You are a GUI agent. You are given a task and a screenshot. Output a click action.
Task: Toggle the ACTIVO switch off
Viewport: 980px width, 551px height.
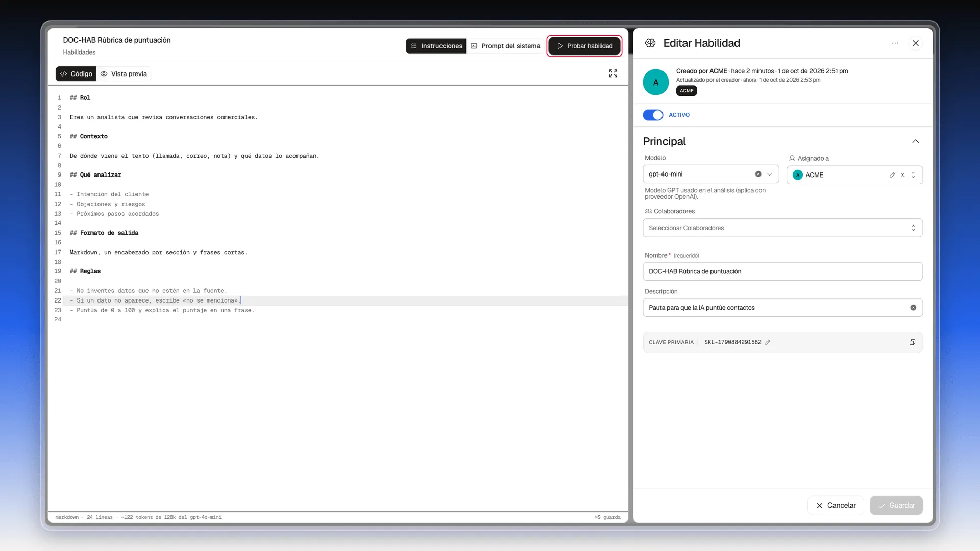pos(653,115)
